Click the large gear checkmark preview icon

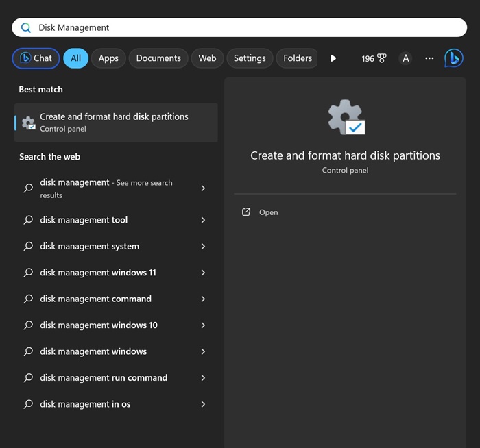pyautogui.click(x=346, y=117)
